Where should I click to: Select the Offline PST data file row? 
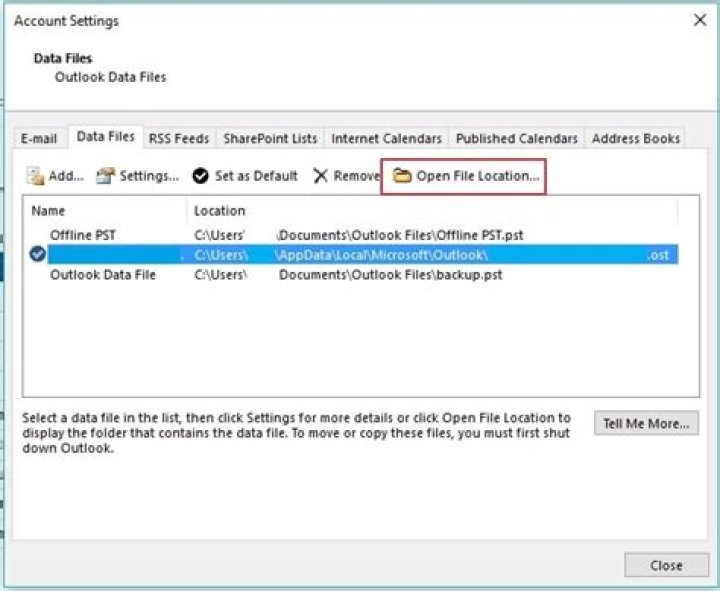[363, 235]
